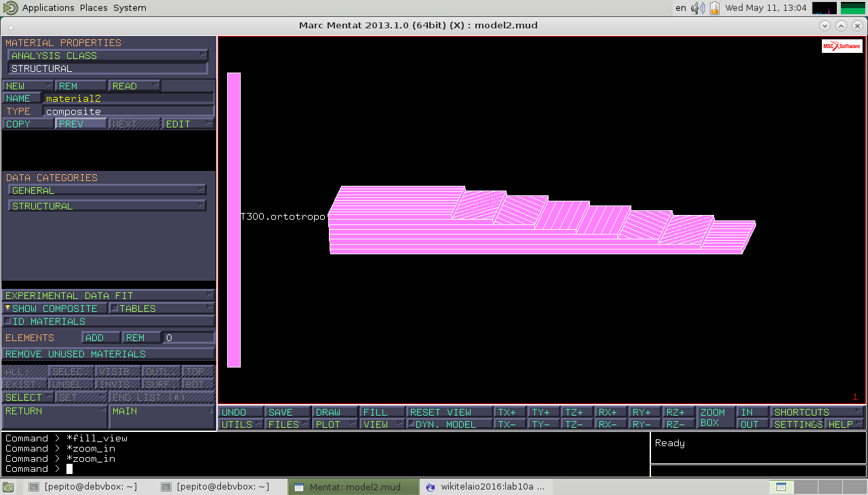The image size is (868, 495).
Task: Click the volume speaker tray icon
Action: (x=697, y=8)
